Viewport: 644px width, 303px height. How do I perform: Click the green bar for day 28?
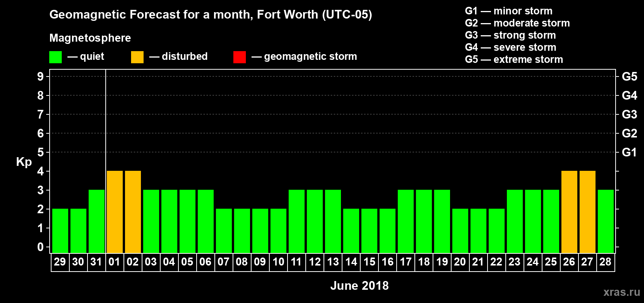point(606,221)
